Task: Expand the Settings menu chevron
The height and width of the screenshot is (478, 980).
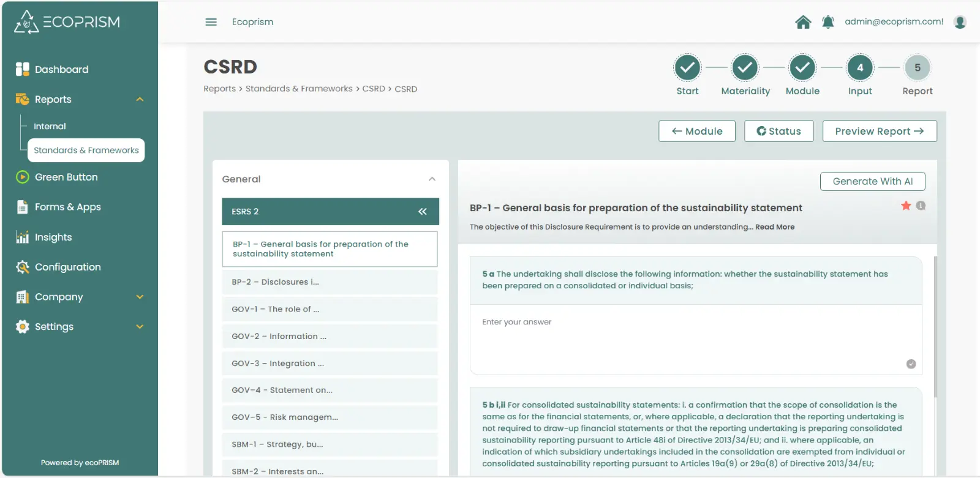Action: (140, 327)
